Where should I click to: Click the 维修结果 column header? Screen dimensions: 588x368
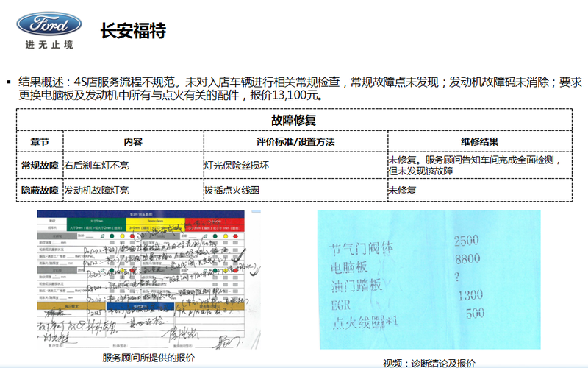[480, 141]
